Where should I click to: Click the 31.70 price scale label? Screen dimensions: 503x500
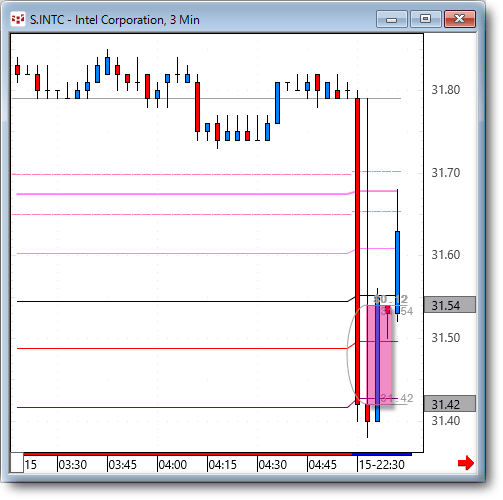(446, 173)
